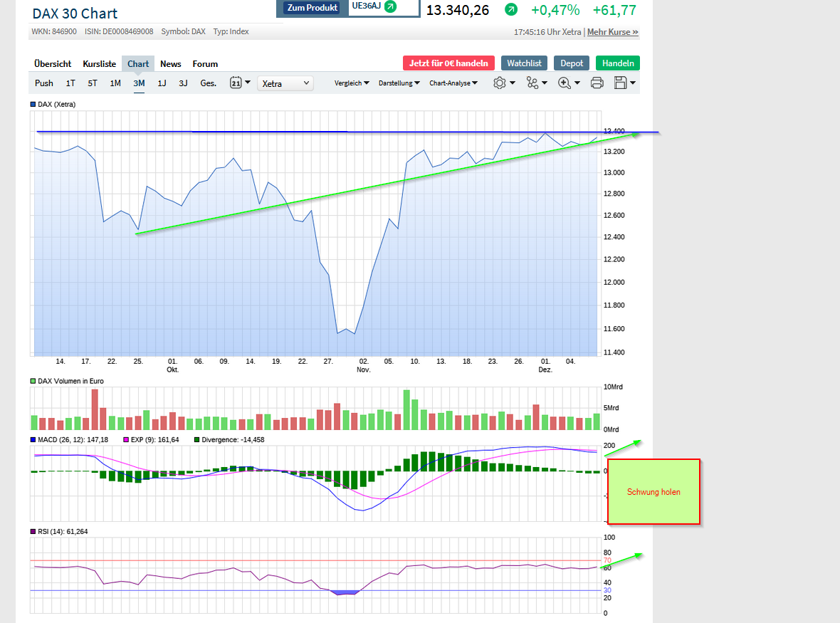Viewport: 840px width, 623px height.
Task: Switch to the News tab
Action: tap(170, 64)
